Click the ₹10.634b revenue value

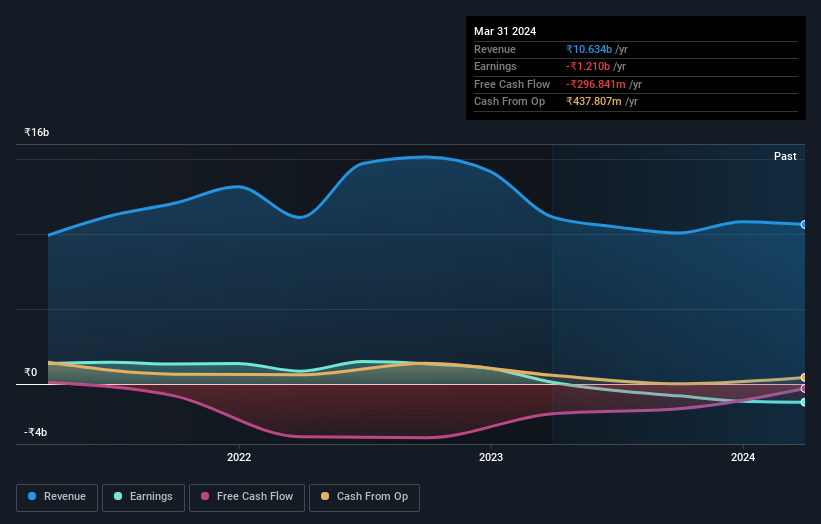click(589, 49)
